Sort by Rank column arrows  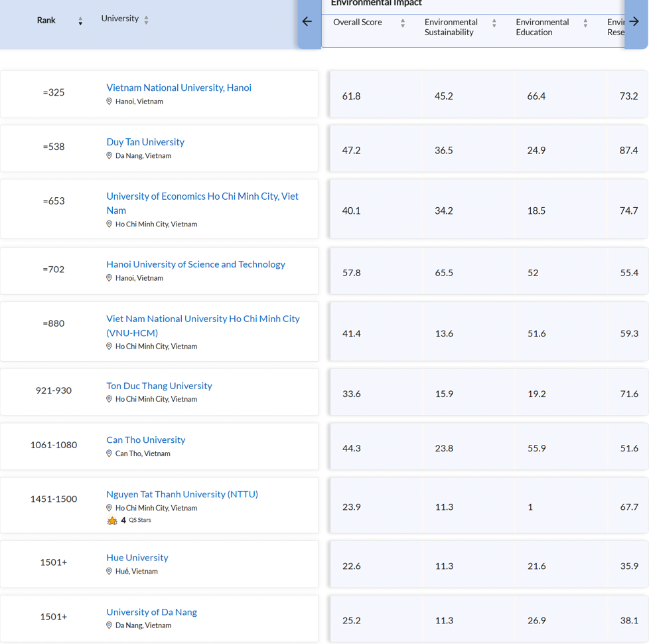tap(80, 21)
